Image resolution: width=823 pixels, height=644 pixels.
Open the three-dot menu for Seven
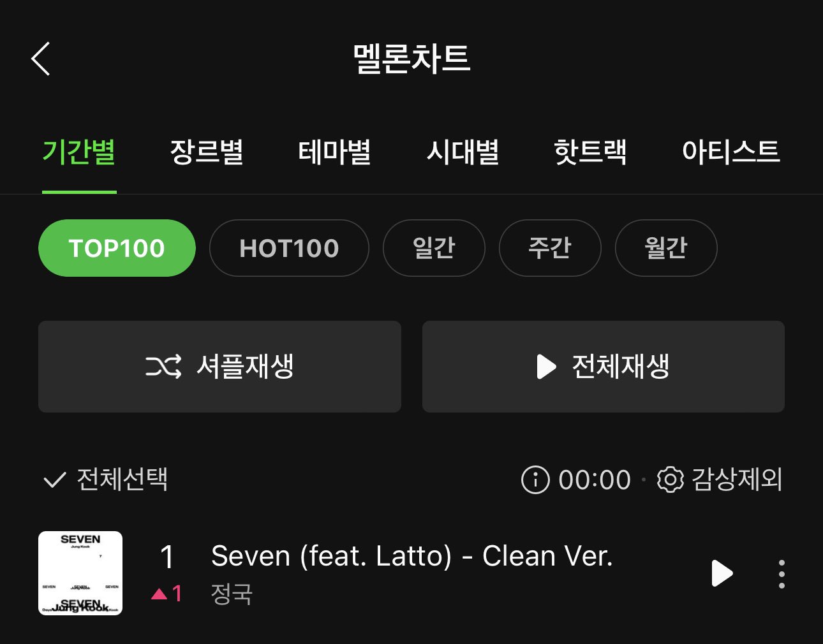782,574
